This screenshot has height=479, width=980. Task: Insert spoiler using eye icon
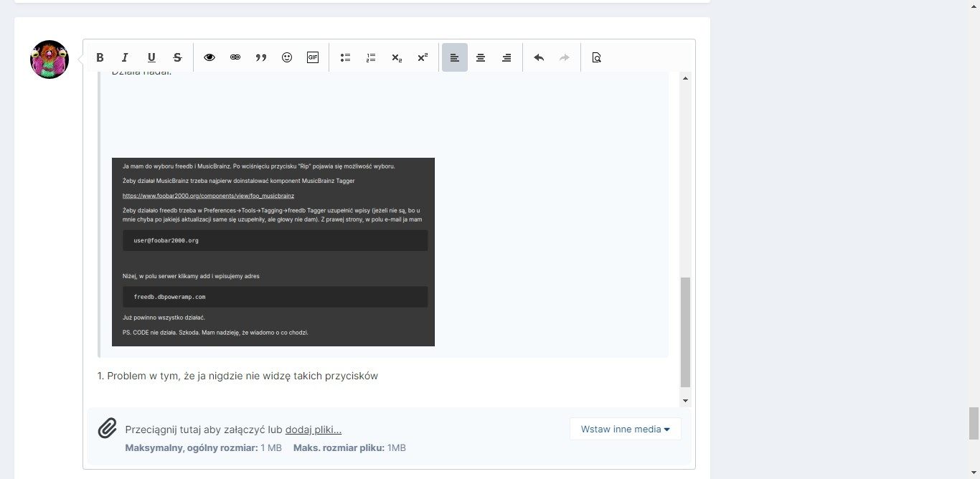pos(209,57)
